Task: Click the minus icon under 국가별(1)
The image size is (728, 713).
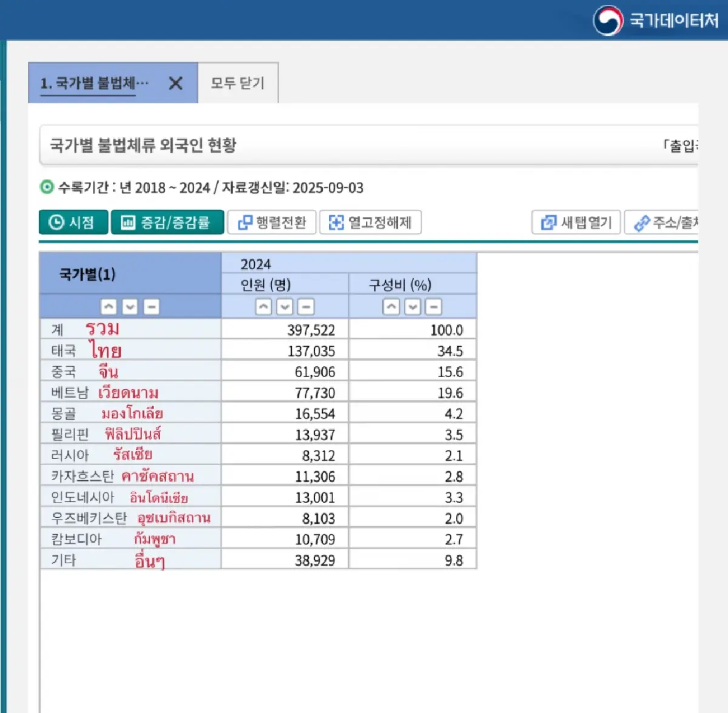Action: click(x=152, y=307)
